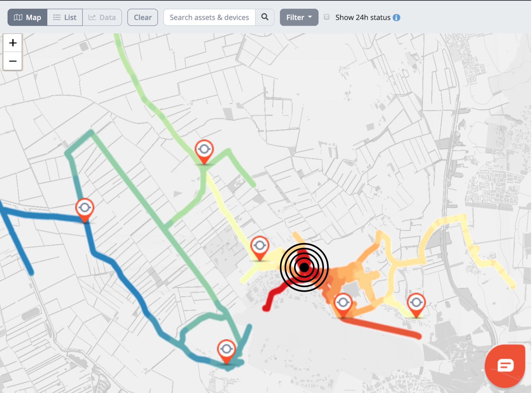Click the map zoom in plus button
This screenshot has height=393, width=532.
[x=13, y=43]
